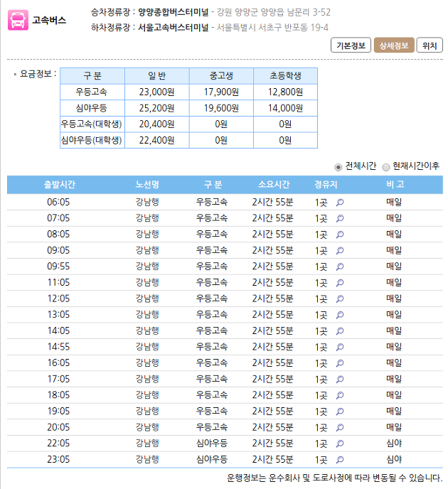Show stopover info for the 08:05 bus

pyautogui.click(x=340, y=235)
